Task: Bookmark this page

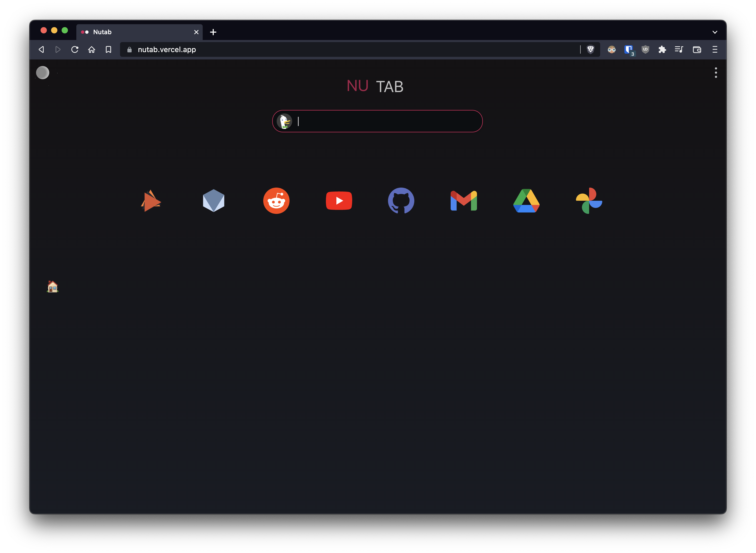Action: [x=108, y=49]
